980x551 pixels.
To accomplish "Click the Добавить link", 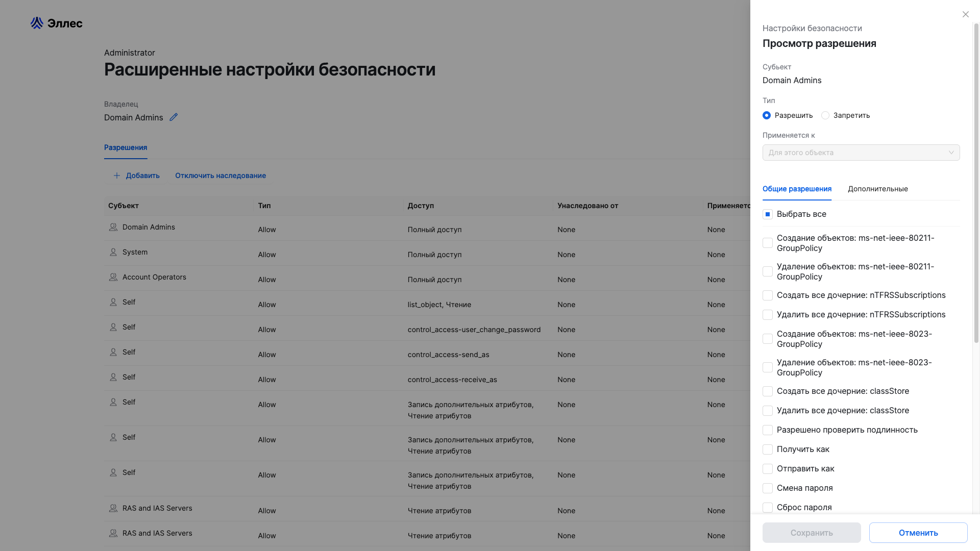I will [142, 175].
